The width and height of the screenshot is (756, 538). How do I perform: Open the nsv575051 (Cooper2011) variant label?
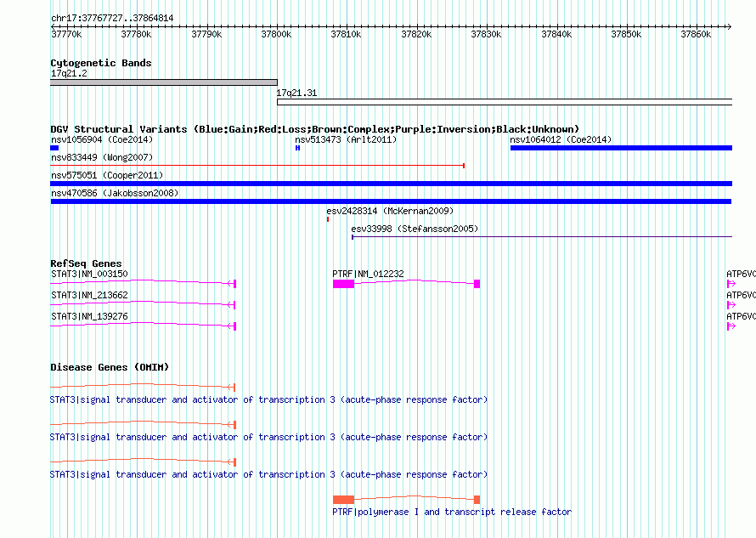pos(107,175)
